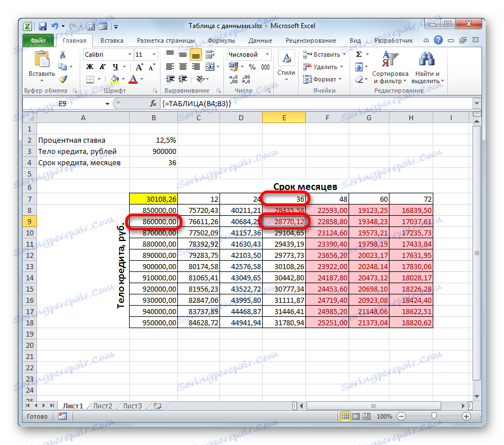Switch to the Данные tab

pyautogui.click(x=260, y=40)
